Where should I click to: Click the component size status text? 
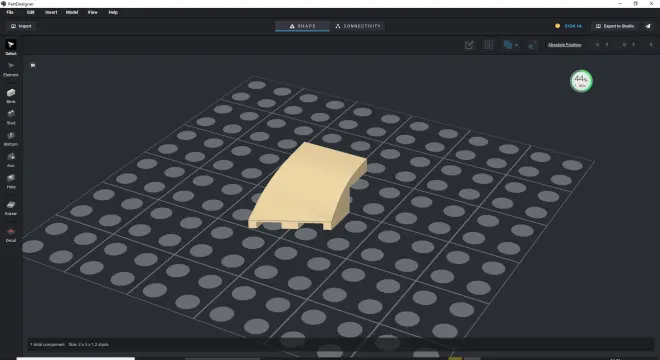click(x=89, y=344)
